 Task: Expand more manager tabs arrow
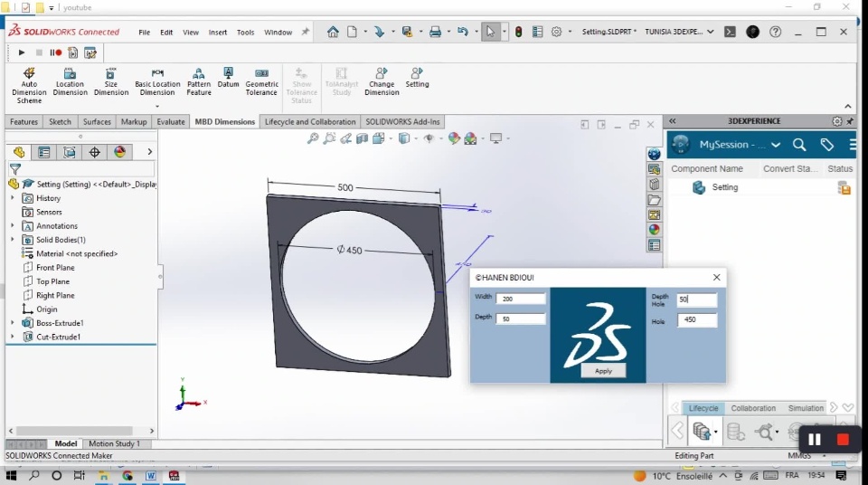149,151
